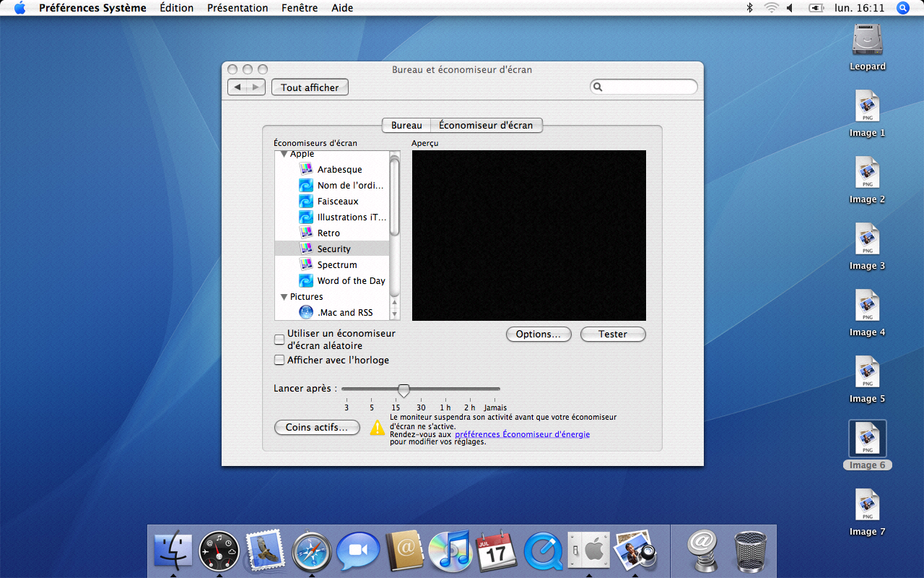Launch Safari from the Dock
The height and width of the screenshot is (578, 924).
click(x=312, y=551)
